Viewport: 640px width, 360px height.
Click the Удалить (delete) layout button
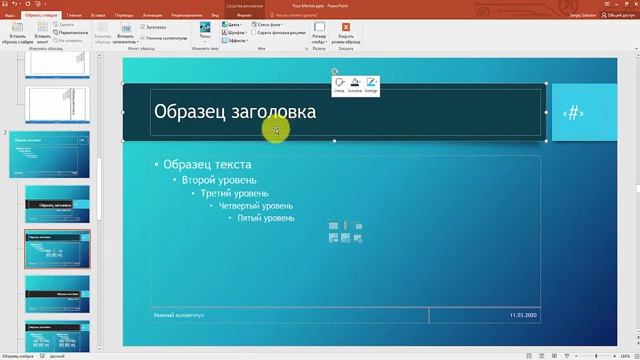(63, 25)
